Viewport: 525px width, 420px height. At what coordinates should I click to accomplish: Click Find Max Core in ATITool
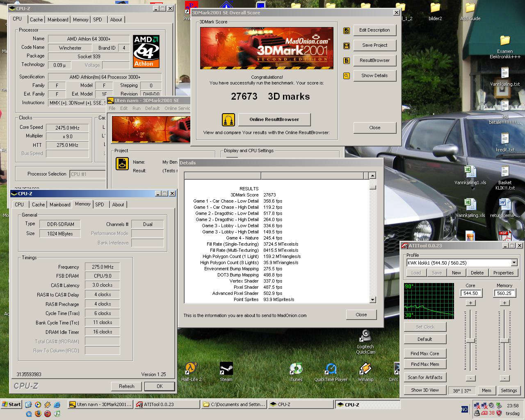coord(425,354)
